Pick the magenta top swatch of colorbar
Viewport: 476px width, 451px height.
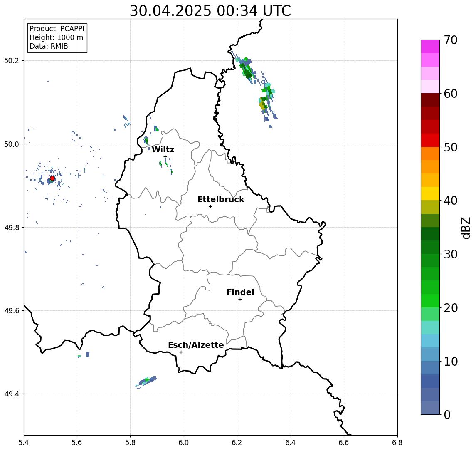(x=430, y=47)
